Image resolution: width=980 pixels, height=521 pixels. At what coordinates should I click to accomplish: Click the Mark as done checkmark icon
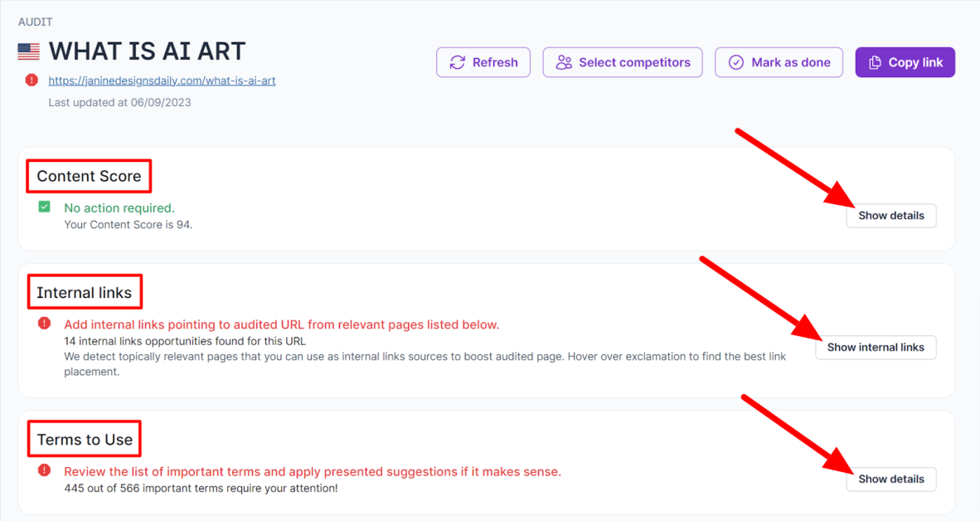[736, 61]
